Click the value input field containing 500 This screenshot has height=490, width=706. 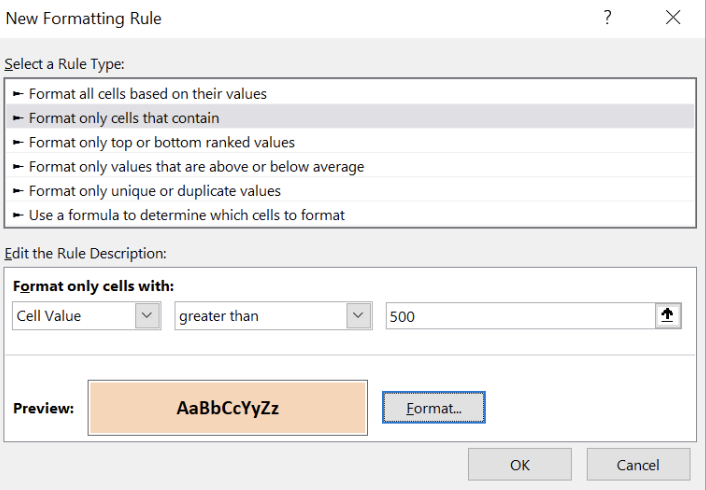click(x=520, y=316)
